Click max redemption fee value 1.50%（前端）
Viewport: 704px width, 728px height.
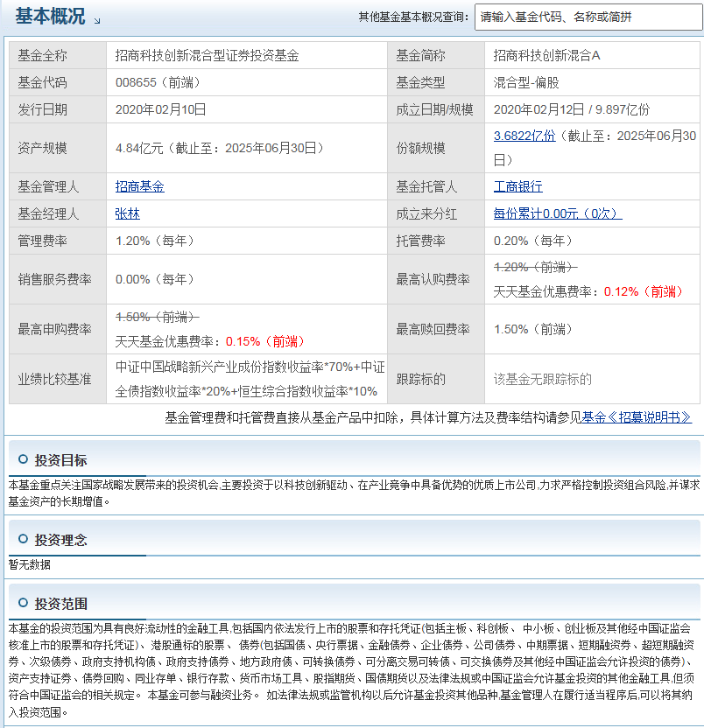[x=535, y=329]
